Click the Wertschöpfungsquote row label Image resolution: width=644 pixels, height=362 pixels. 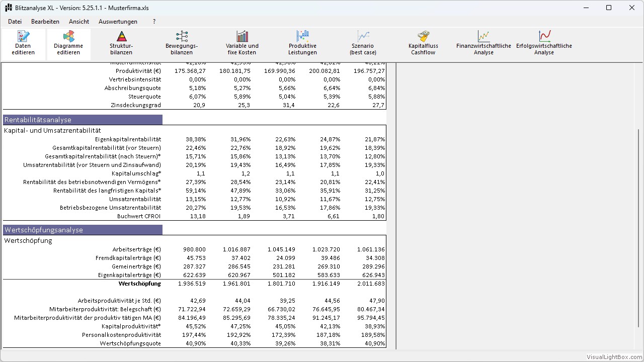click(x=130, y=343)
